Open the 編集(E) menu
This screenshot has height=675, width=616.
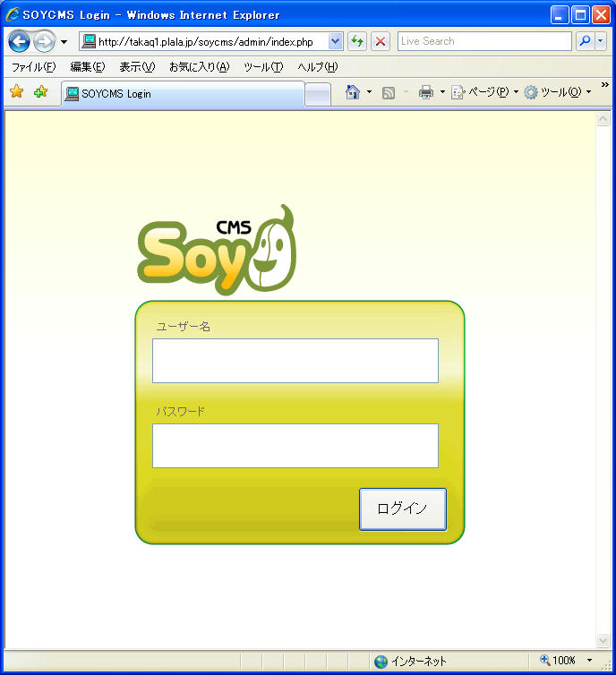click(88, 67)
